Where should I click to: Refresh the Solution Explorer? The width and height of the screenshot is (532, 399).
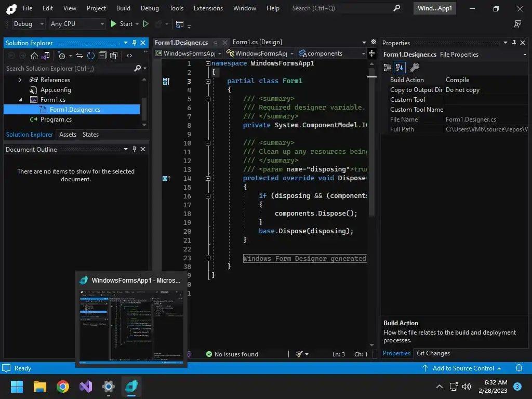pos(90,56)
